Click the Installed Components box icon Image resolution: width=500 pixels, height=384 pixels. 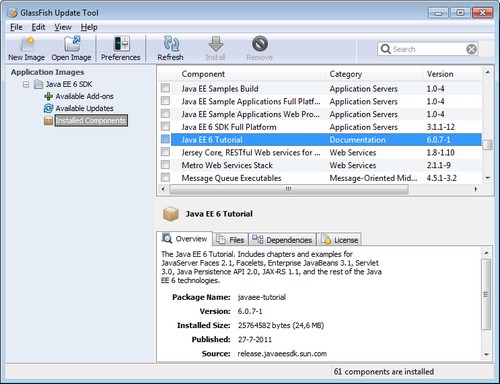(x=48, y=120)
